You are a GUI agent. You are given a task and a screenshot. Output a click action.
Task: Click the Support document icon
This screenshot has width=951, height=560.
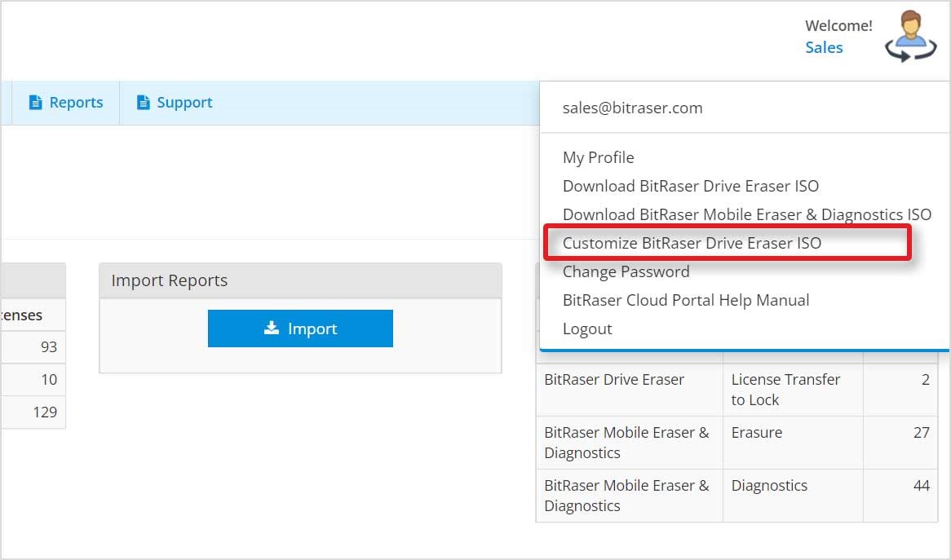pyautogui.click(x=143, y=103)
